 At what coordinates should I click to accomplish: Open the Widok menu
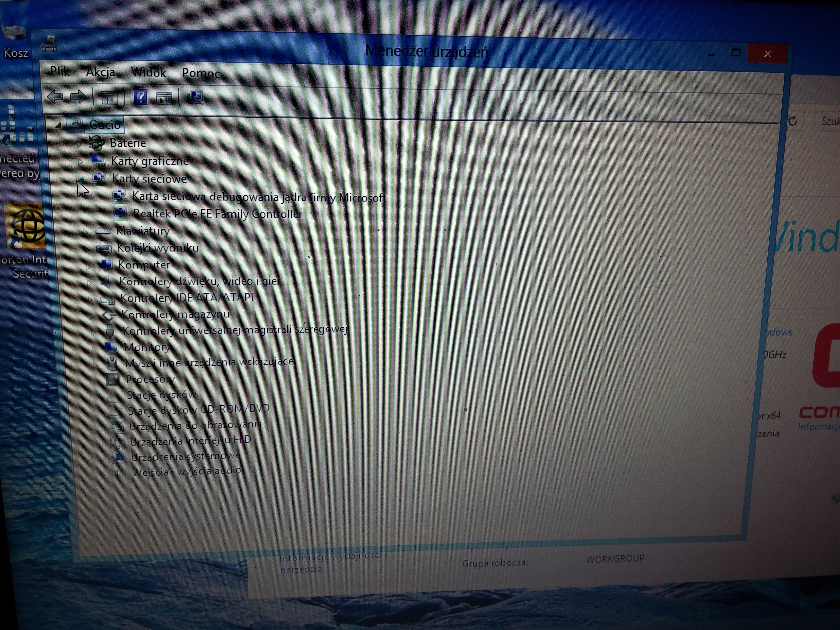pos(149,72)
